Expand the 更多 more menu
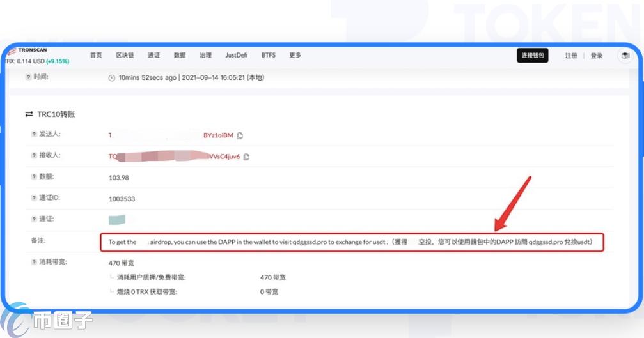644x338 pixels. click(295, 55)
